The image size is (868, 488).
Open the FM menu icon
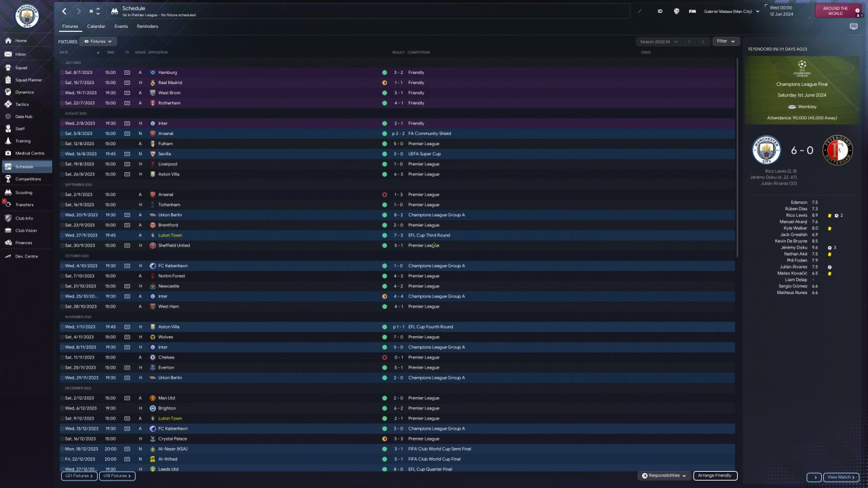click(x=692, y=11)
